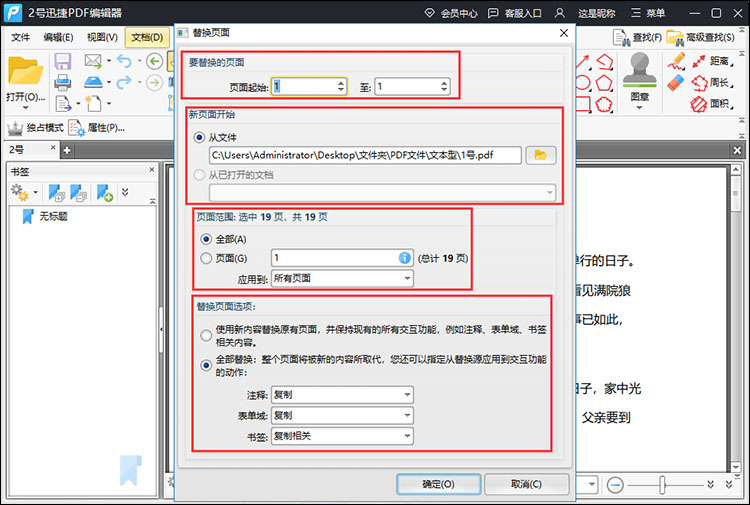Screen dimensions: 750x505
Task: Select the Perimeter (周长) measure tool
Action: coord(712,82)
